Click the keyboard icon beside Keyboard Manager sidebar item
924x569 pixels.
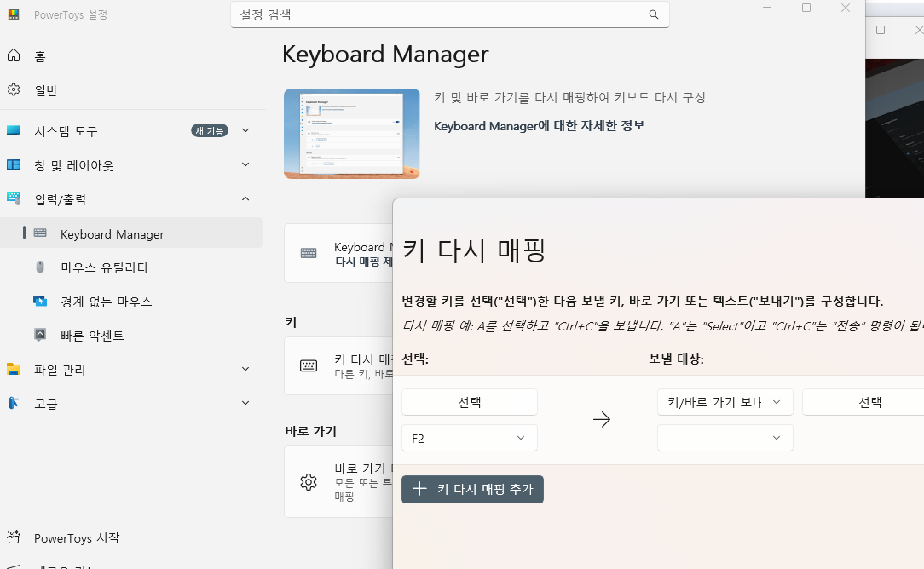pyautogui.click(x=40, y=233)
